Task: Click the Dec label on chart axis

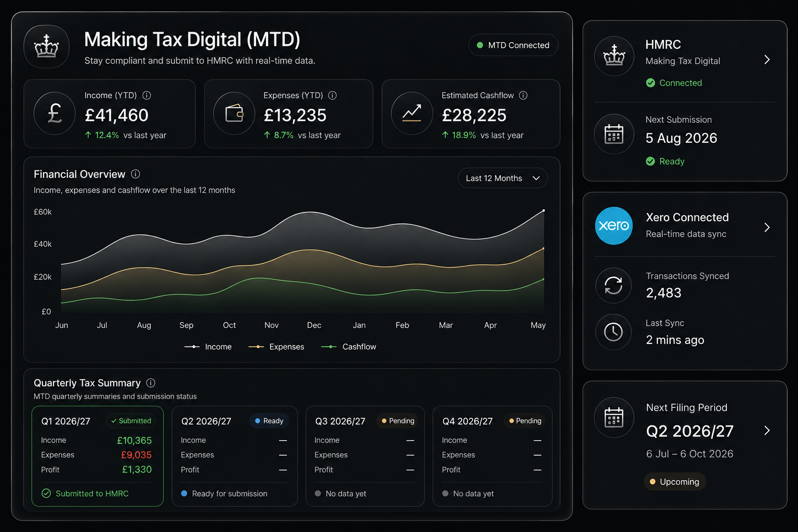Action: (314, 325)
